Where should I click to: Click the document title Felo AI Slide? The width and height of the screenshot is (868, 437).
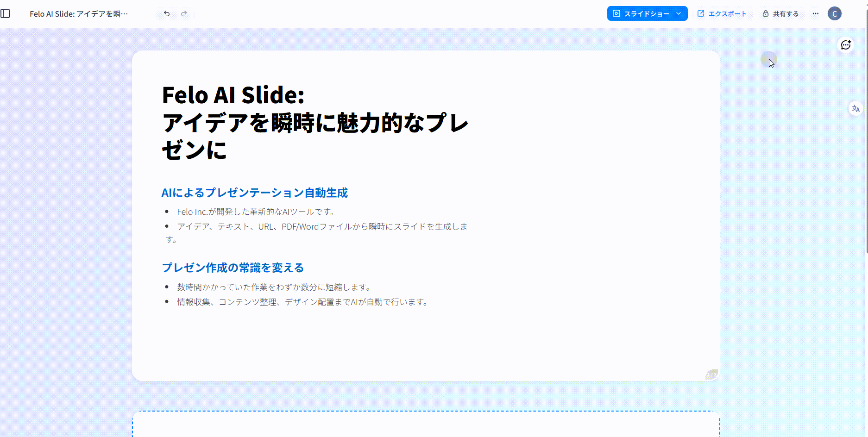pyautogui.click(x=79, y=14)
